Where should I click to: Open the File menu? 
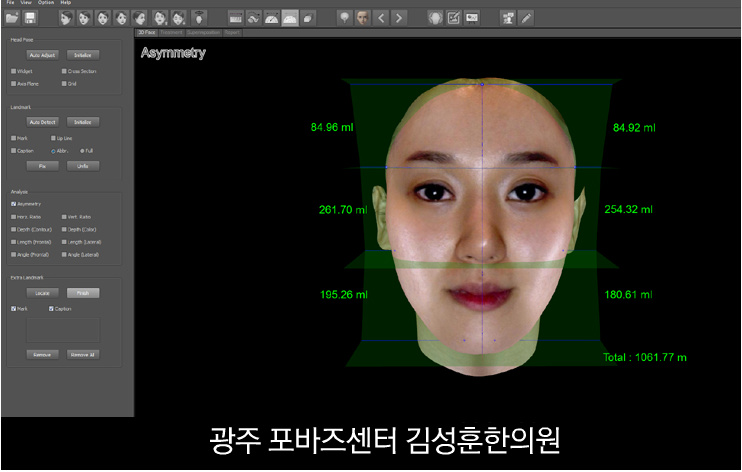10,2
